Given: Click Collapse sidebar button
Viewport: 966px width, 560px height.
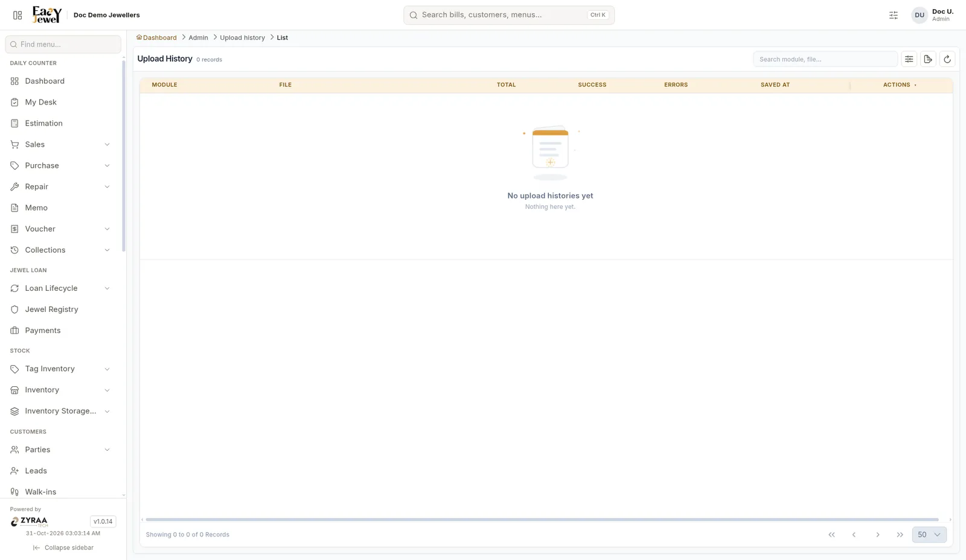Looking at the screenshot, I should [63, 548].
